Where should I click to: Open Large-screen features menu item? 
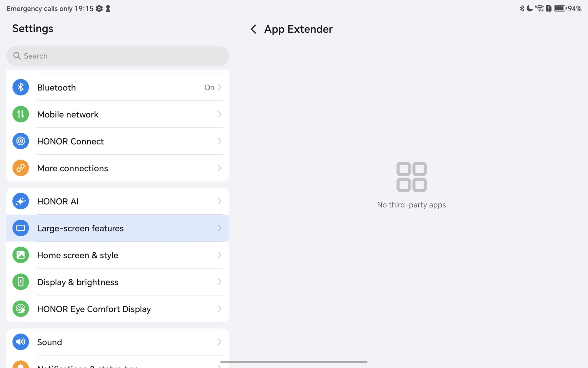pos(80,228)
